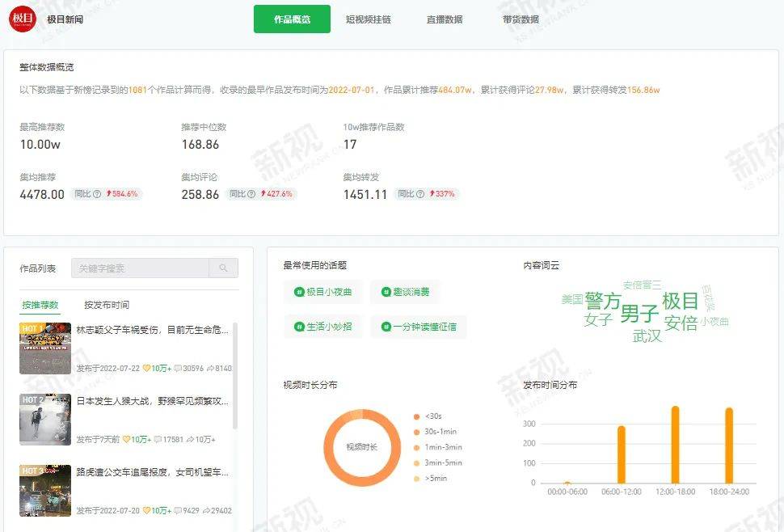This screenshot has width=784, height=532.
Task: Click comment icon showing 30596
Action: tap(178, 368)
